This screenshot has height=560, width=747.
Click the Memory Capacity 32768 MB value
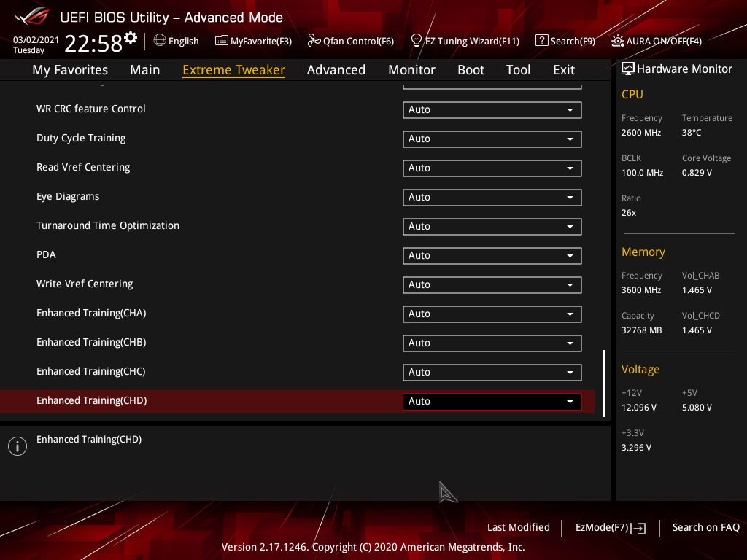(641, 330)
